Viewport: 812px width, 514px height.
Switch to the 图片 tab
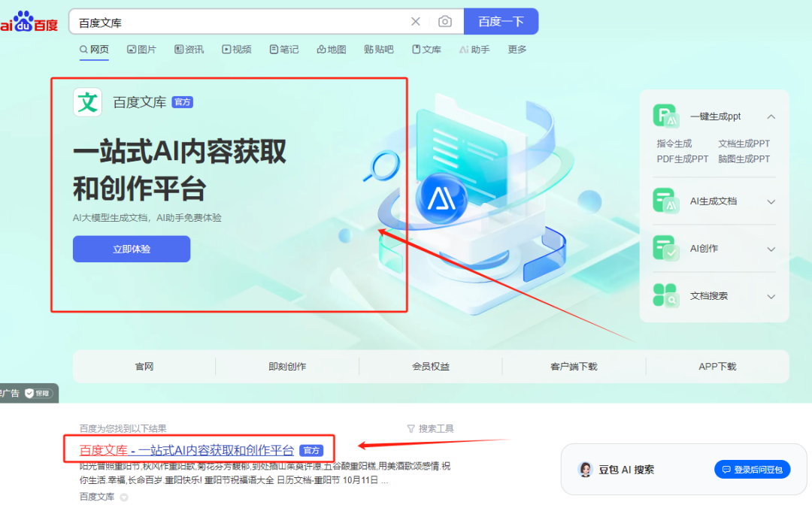(142, 50)
